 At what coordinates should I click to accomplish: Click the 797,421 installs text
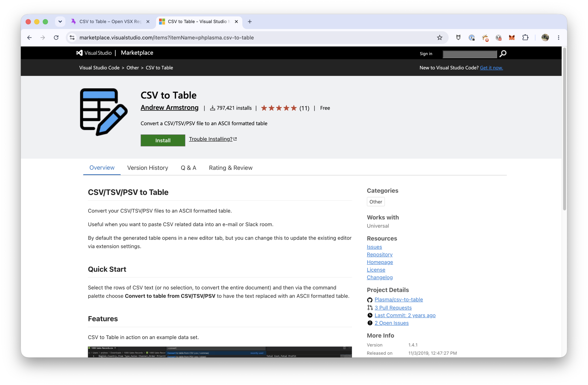(234, 108)
